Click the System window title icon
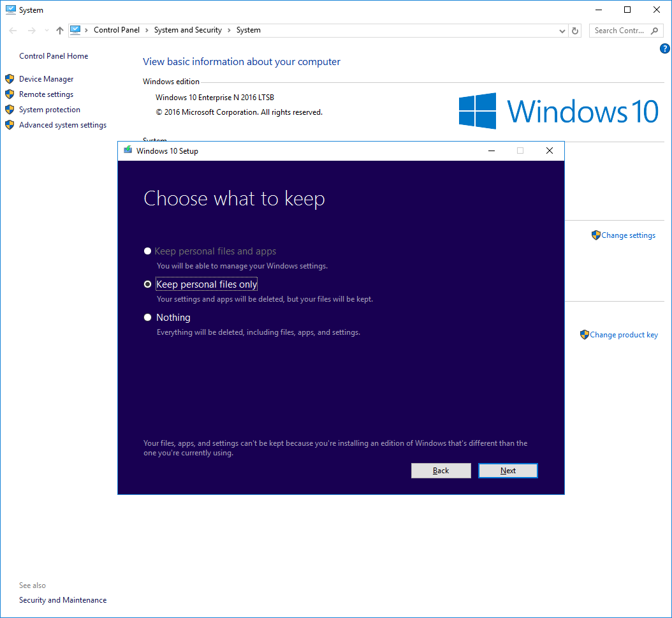The height and width of the screenshot is (618, 672). (11, 10)
